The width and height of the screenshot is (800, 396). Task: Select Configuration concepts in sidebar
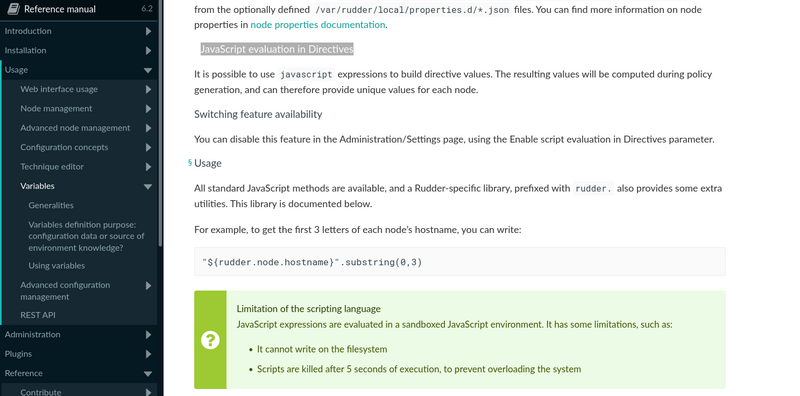point(64,147)
